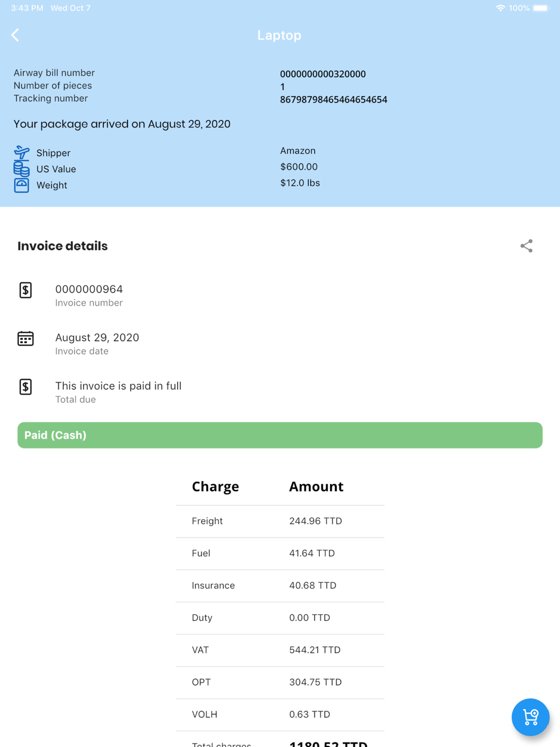Select the Freight charge label
This screenshot has height=747, width=560.
pos(207,521)
